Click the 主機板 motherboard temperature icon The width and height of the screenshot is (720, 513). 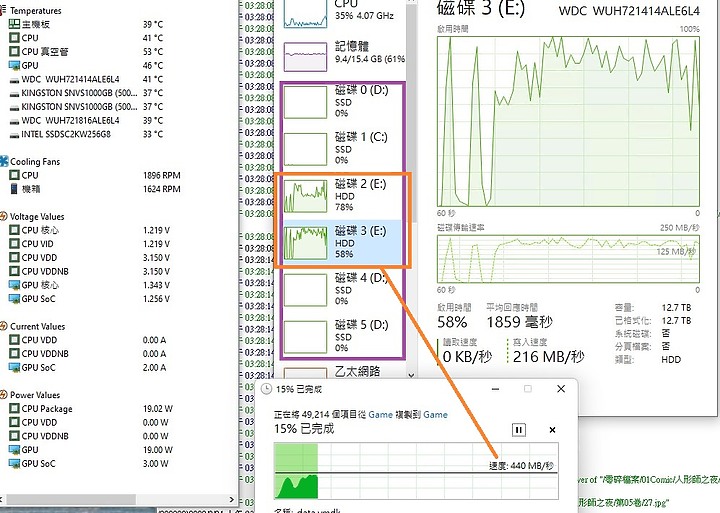pos(14,24)
